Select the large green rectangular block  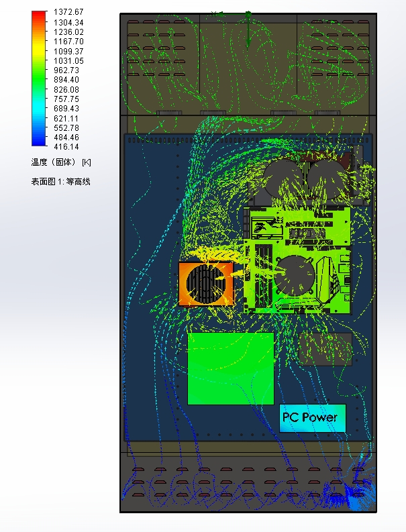tap(231, 368)
